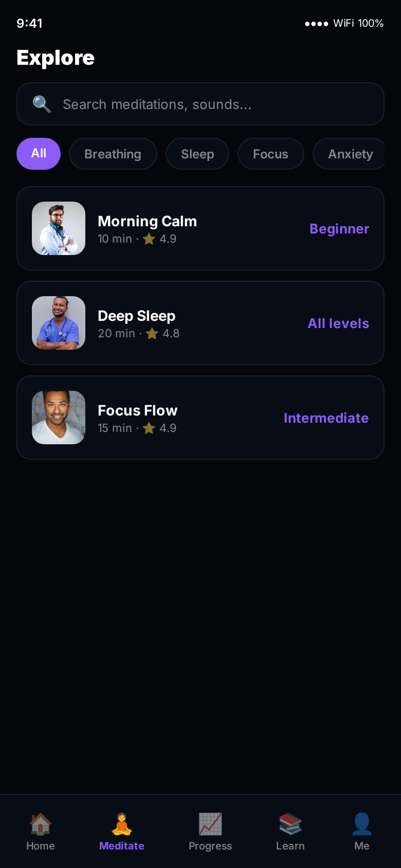The image size is (401, 868).
Task: Tap the All levels label
Action: pyautogui.click(x=338, y=323)
